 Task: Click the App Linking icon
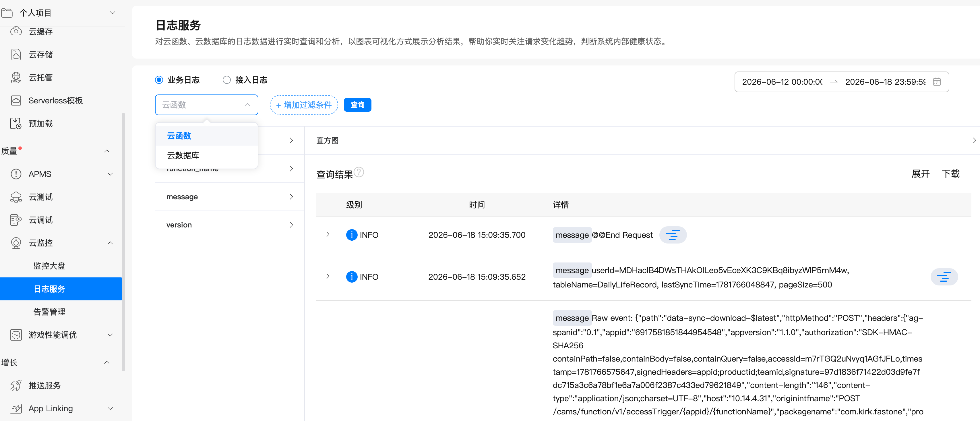pyautogui.click(x=16, y=408)
